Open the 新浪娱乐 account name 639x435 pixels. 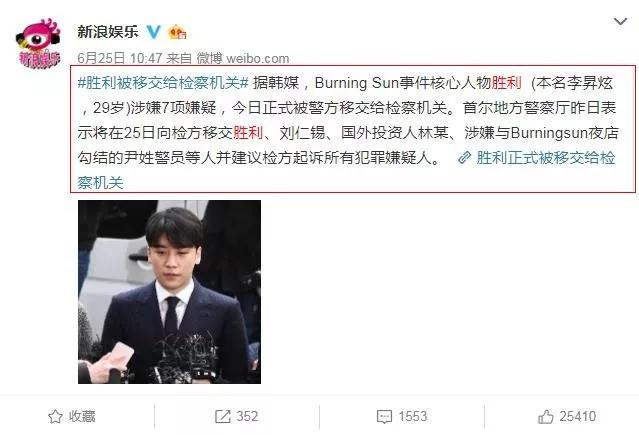coord(108,31)
